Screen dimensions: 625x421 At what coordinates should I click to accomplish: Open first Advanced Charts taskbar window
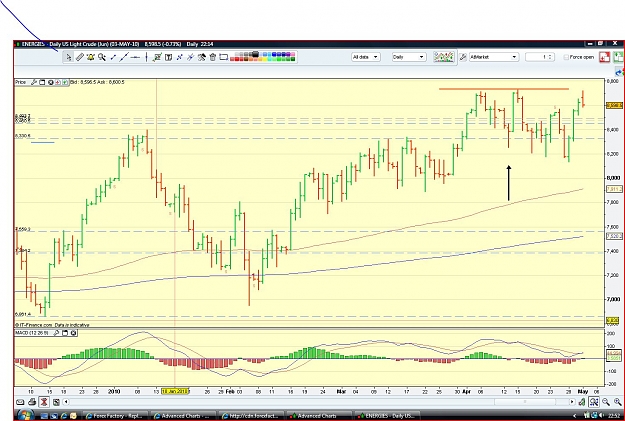[x=184, y=416]
